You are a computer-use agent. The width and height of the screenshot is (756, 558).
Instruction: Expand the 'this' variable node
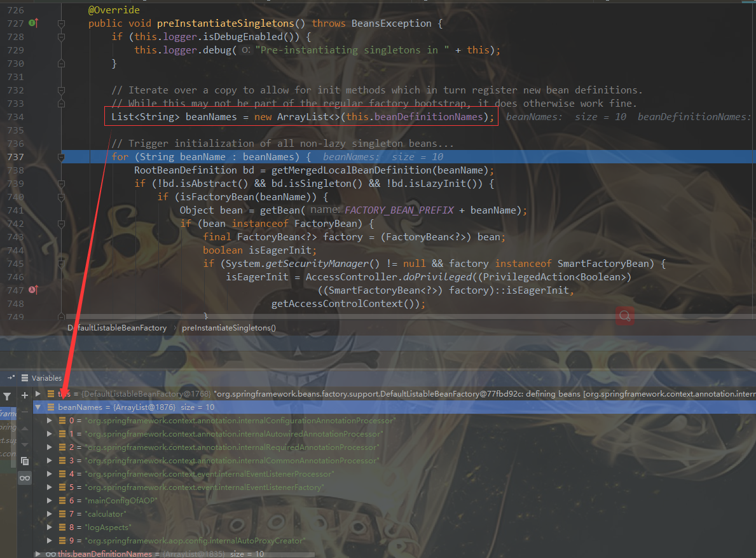(x=38, y=393)
